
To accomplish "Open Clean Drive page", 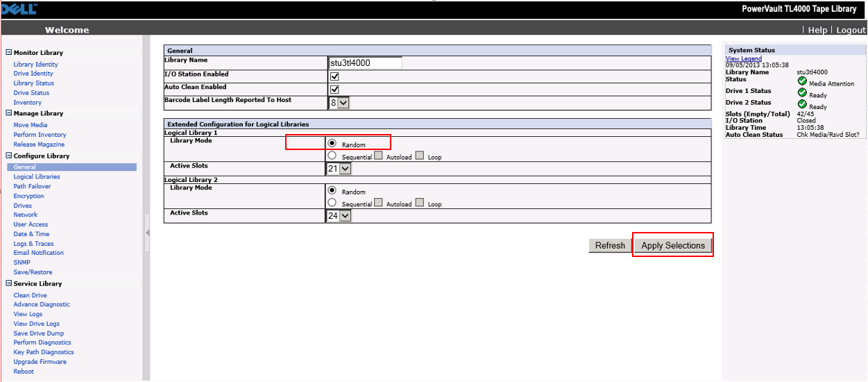I will [31, 296].
